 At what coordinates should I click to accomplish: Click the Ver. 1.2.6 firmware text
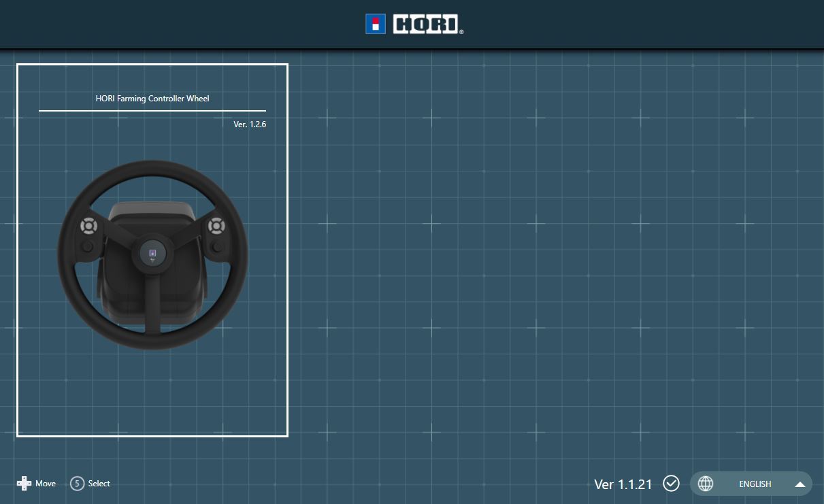point(250,124)
